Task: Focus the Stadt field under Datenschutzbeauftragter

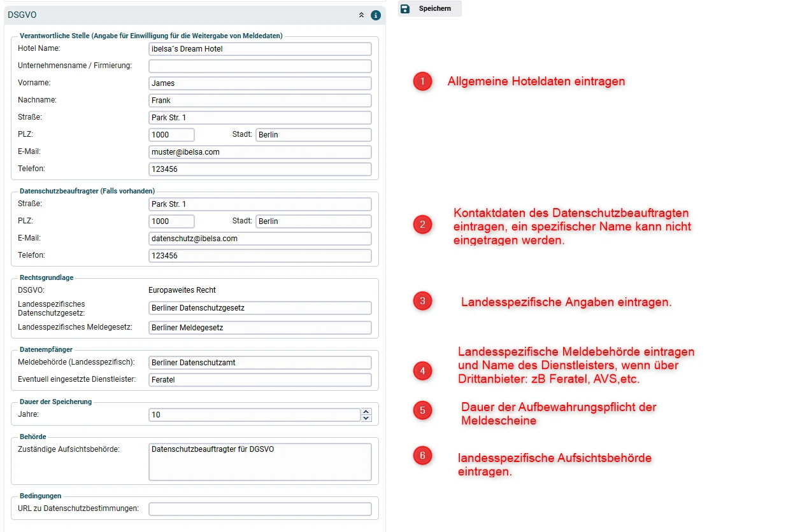Action: click(x=313, y=221)
